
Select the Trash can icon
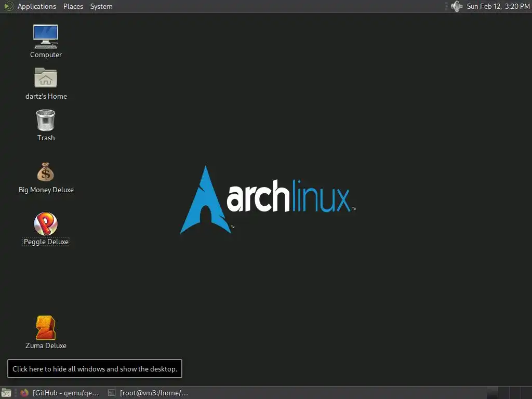(46, 120)
